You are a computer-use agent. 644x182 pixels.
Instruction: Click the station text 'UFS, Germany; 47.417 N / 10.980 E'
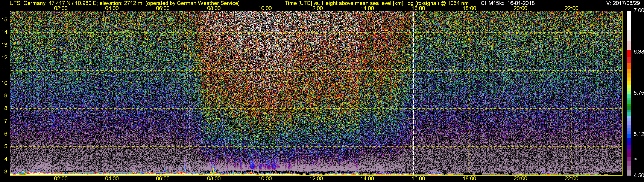pos(53,3)
